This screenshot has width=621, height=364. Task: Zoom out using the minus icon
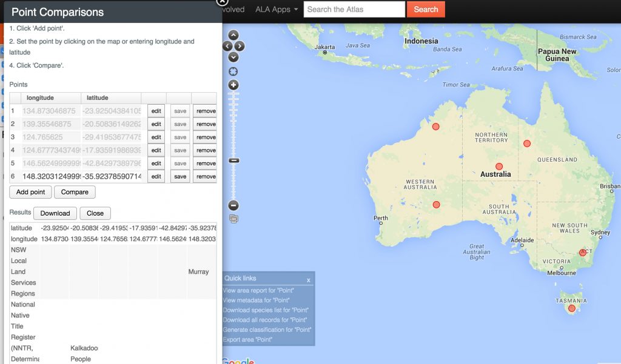coord(233,206)
